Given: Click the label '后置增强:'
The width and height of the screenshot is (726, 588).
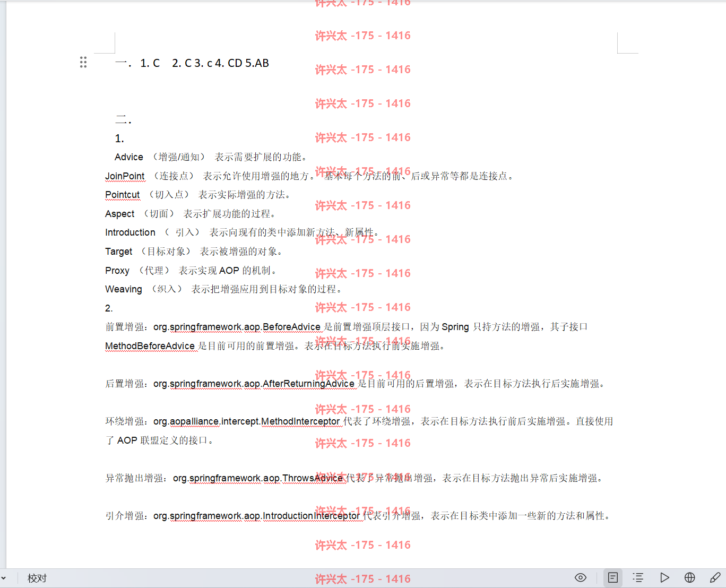Looking at the screenshot, I should (x=127, y=384).
